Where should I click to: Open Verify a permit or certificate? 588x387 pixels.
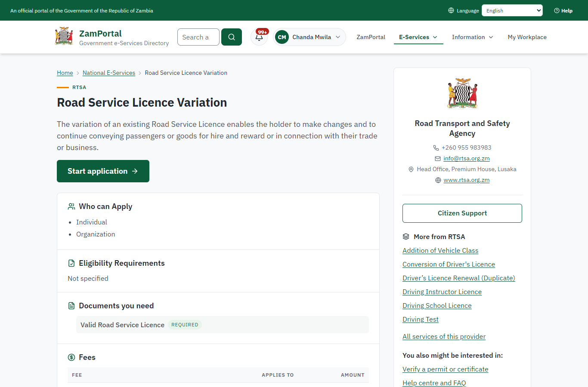point(446,369)
